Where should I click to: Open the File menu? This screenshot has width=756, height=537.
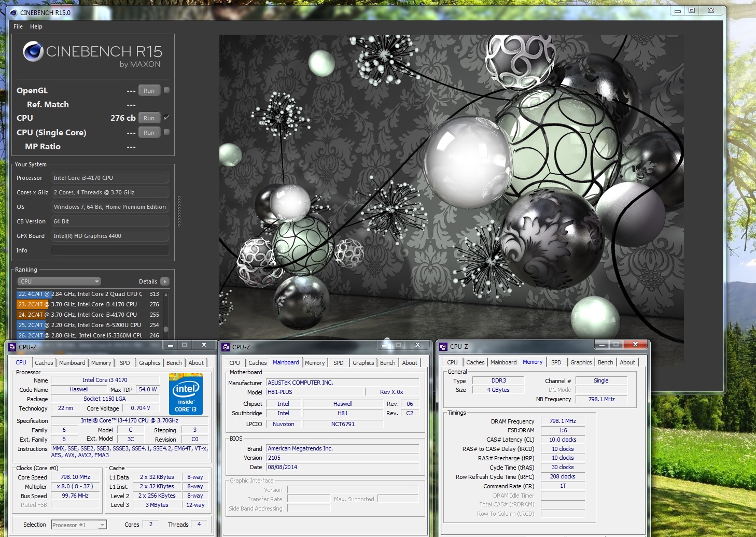click(18, 26)
